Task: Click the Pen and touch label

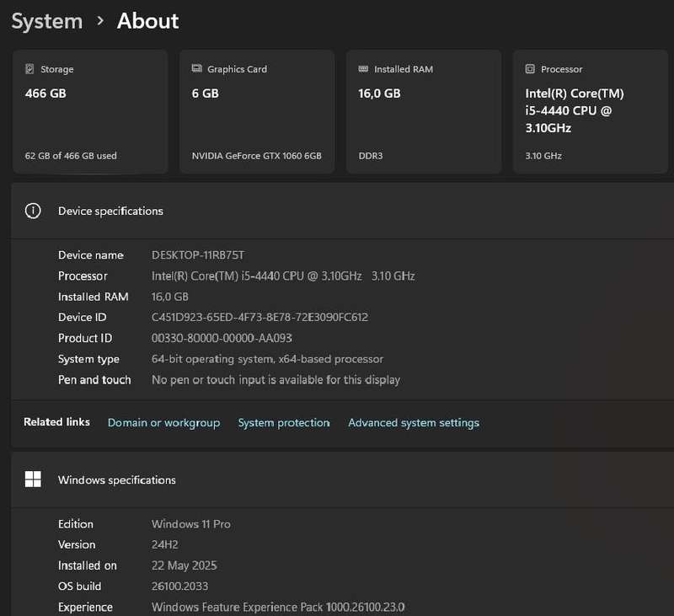Action: (x=94, y=380)
